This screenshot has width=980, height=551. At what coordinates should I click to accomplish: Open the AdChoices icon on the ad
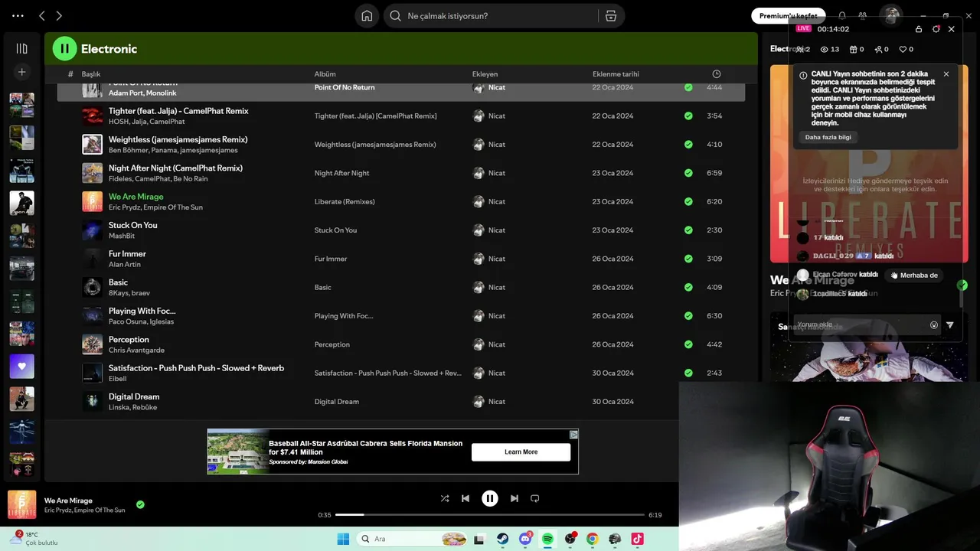click(574, 434)
